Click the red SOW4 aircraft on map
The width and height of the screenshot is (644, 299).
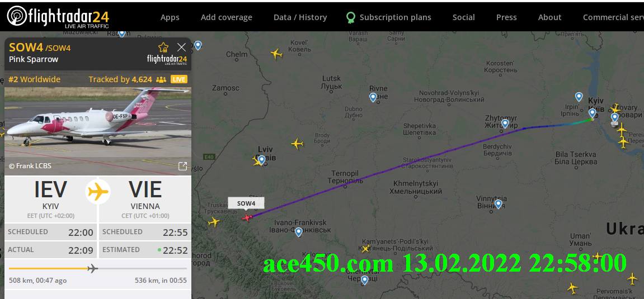(x=247, y=217)
